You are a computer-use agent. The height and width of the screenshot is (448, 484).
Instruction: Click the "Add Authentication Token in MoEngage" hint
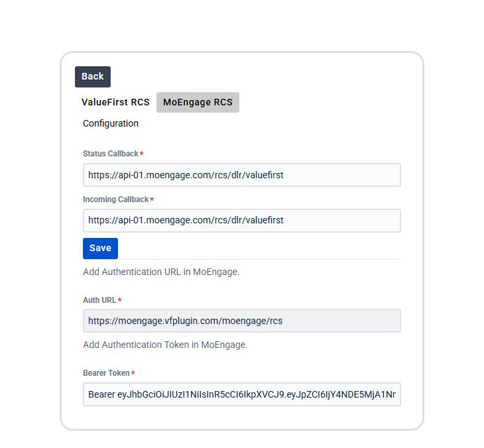[165, 345]
